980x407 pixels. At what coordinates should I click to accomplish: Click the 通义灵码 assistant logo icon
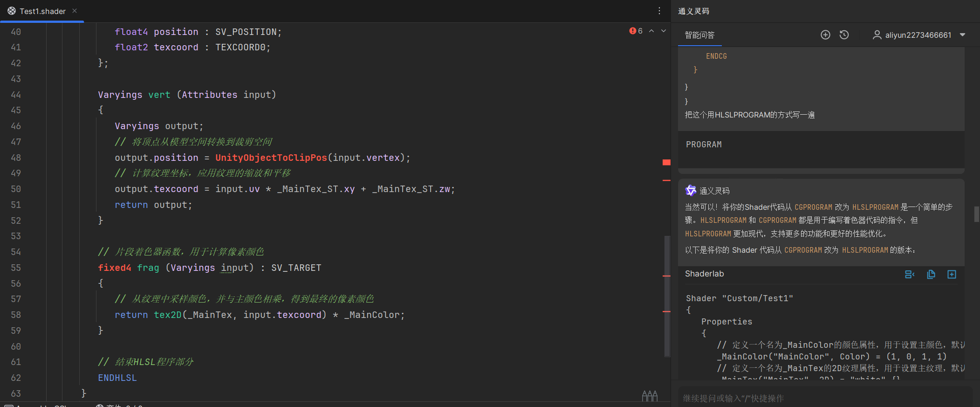point(691,190)
